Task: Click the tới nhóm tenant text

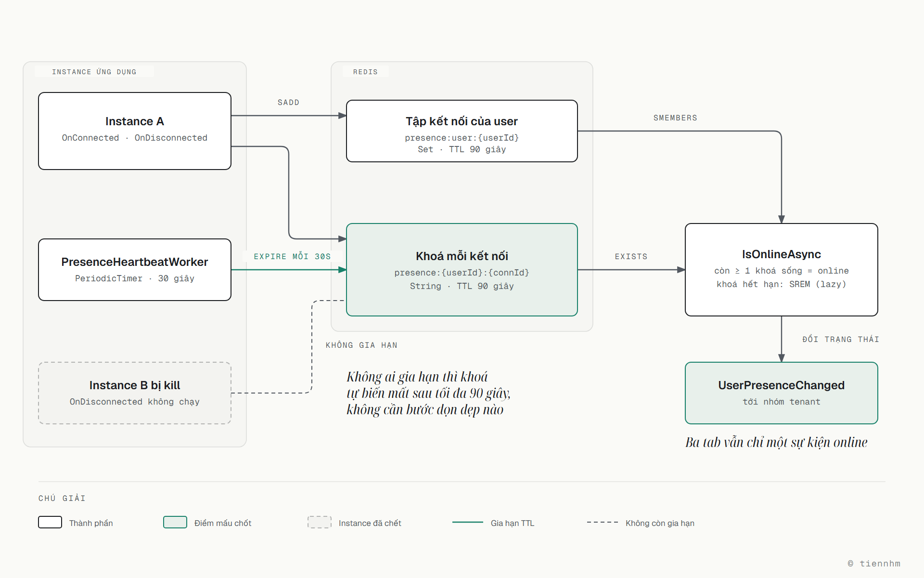Action: pyautogui.click(x=782, y=402)
